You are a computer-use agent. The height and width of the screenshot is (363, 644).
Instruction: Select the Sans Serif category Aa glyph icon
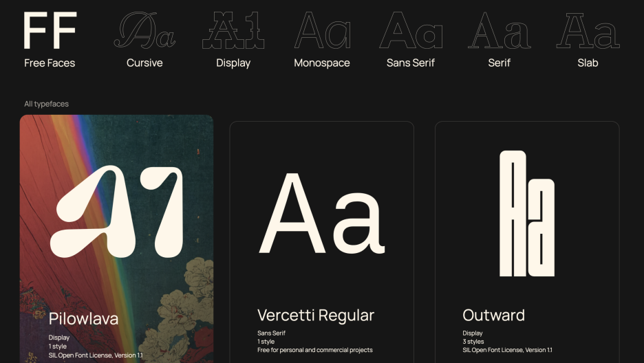[411, 30]
